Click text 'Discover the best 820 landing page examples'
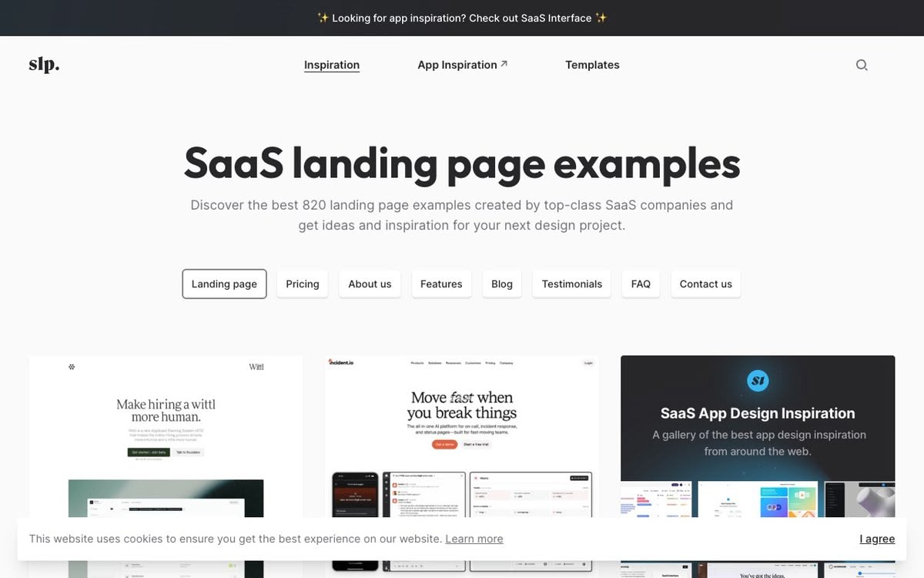Screen dimensions: 924x578 pos(330,205)
